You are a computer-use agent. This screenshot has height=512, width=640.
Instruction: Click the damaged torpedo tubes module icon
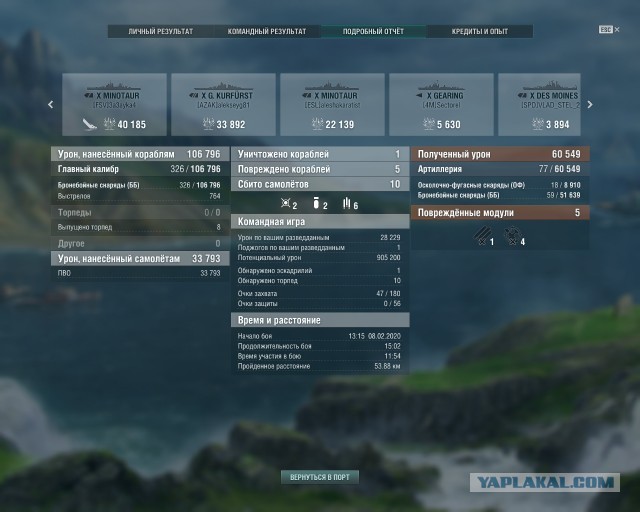(x=481, y=236)
